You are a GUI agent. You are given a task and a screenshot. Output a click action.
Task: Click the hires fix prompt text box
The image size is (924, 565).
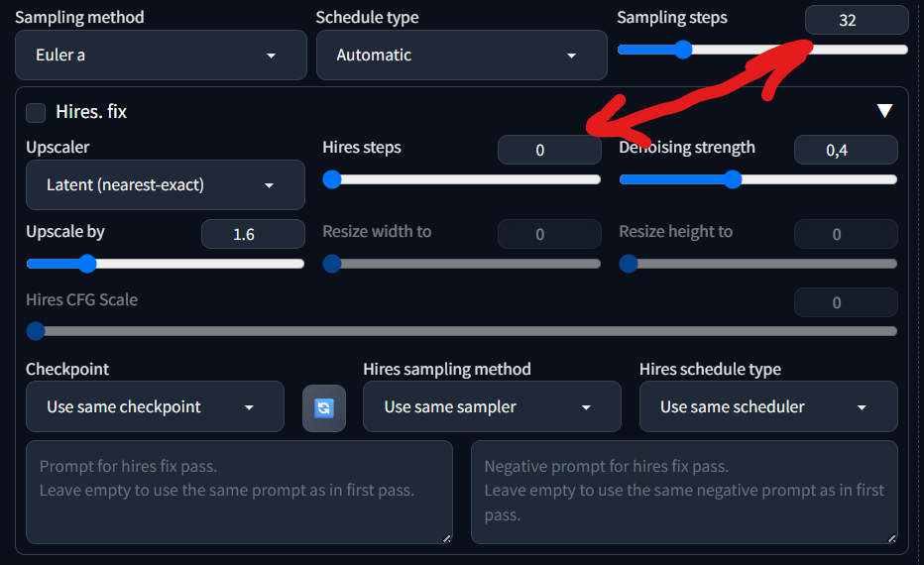click(x=239, y=492)
